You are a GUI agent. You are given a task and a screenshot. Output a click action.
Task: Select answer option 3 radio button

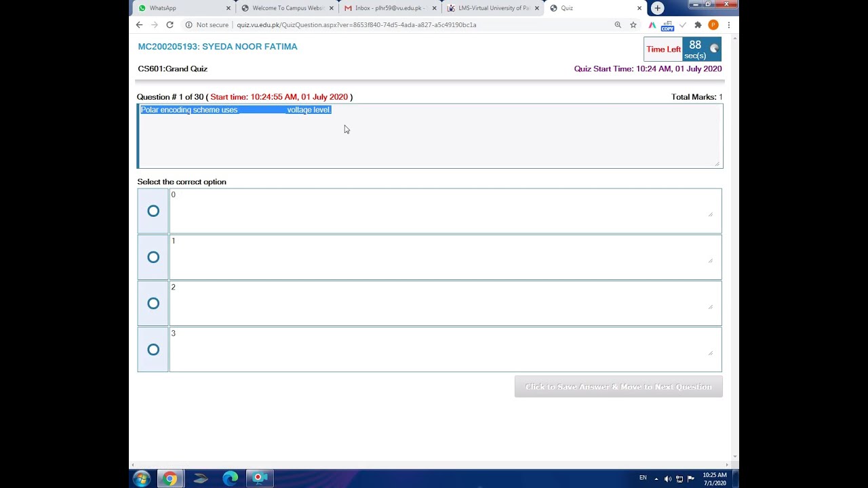tap(153, 350)
